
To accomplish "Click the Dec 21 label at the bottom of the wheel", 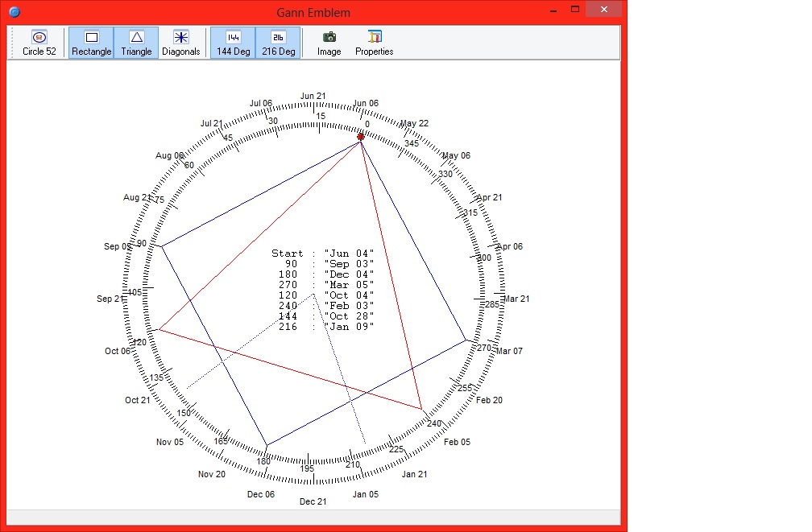I will pyautogui.click(x=313, y=501).
